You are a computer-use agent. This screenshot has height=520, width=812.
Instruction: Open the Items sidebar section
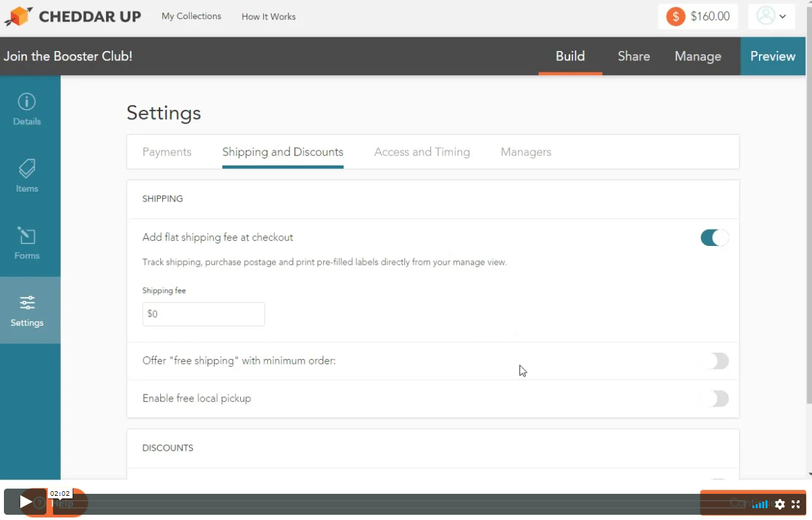[27, 176]
